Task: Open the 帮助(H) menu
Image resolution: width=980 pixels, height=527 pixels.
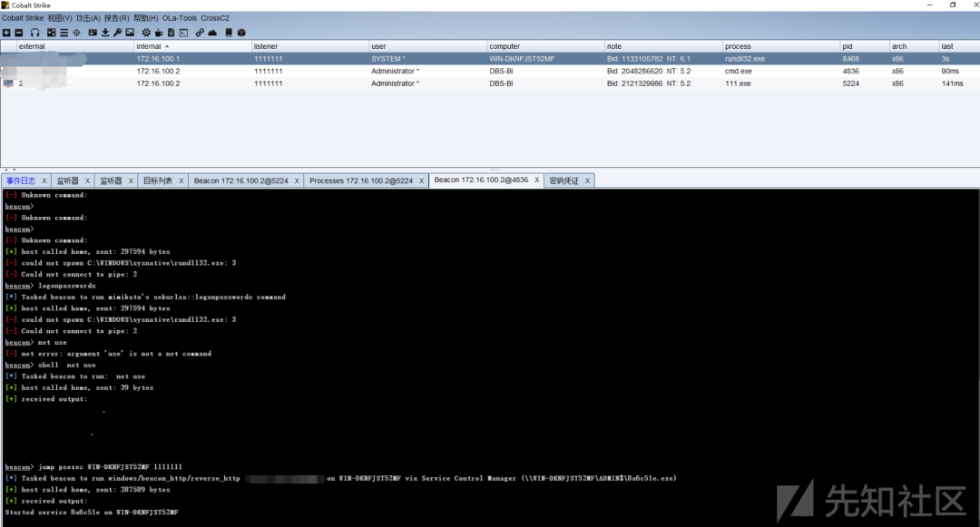Action: click(145, 18)
